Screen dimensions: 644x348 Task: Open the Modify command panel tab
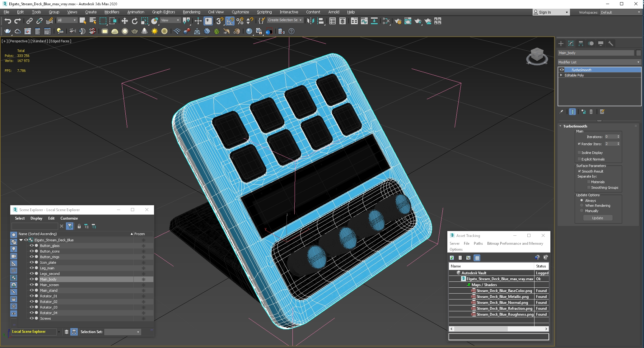click(571, 43)
